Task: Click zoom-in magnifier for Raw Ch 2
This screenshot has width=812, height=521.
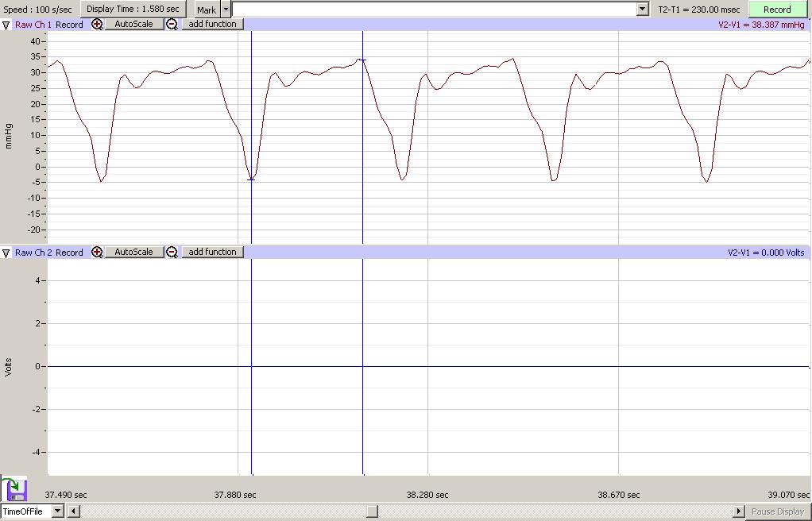Action: [x=97, y=253]
